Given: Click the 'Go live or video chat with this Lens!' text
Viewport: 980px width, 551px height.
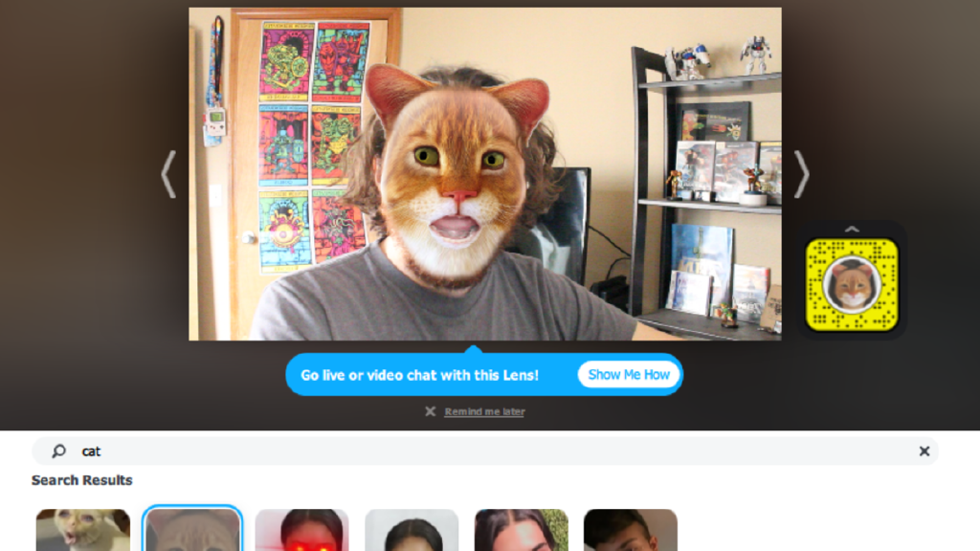Looking at the screenshot, I should (419, 375).
